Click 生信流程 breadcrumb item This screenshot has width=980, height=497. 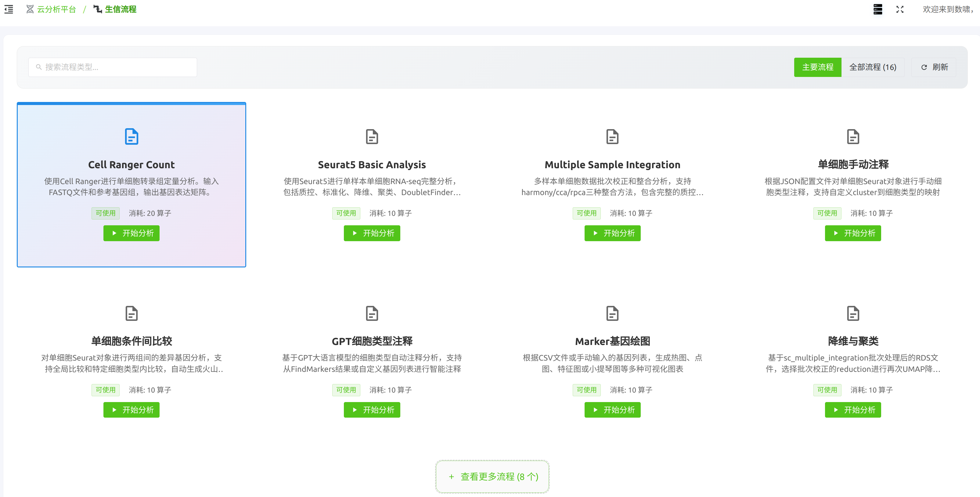pos(120,9)
